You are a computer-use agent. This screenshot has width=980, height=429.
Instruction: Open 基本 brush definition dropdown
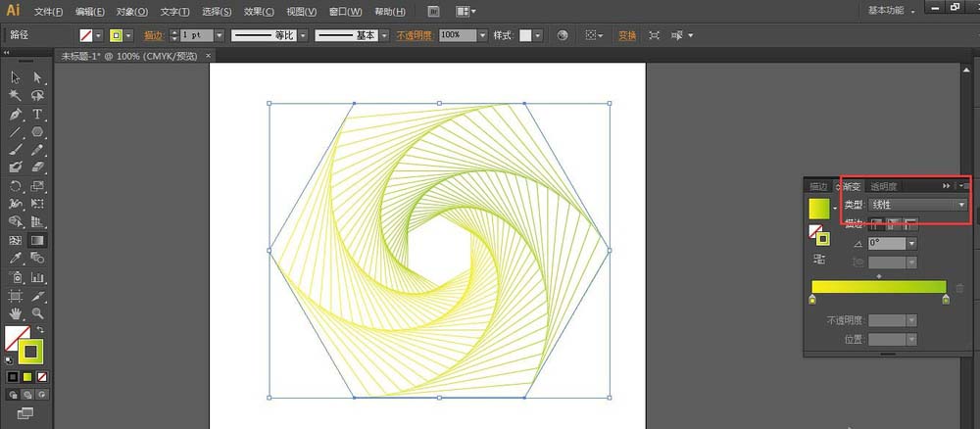[384, 35]
